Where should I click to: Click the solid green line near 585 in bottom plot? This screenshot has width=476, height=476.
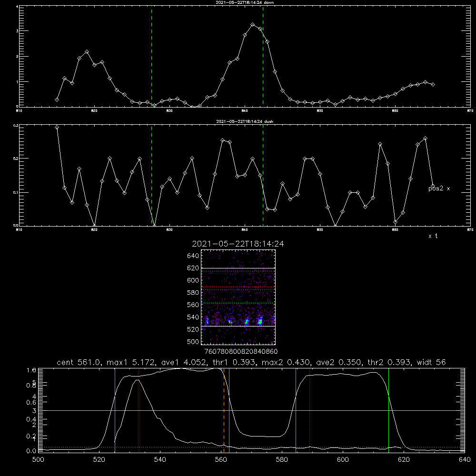[x=296, y=410]
